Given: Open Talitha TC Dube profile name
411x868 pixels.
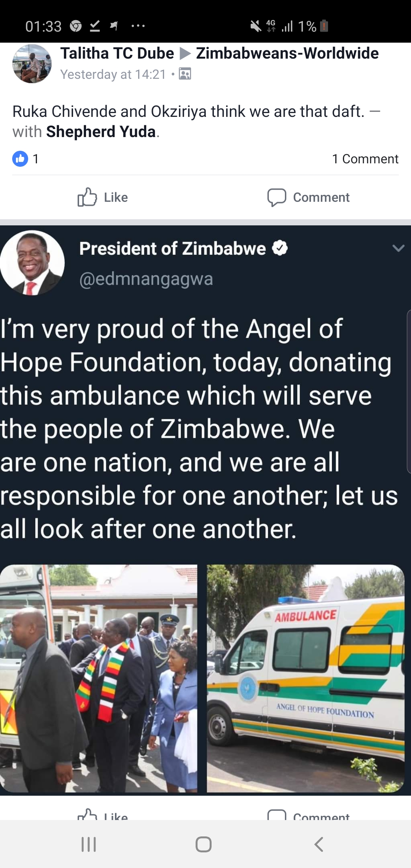Looking at the screenshot, I should click(117, 53).
